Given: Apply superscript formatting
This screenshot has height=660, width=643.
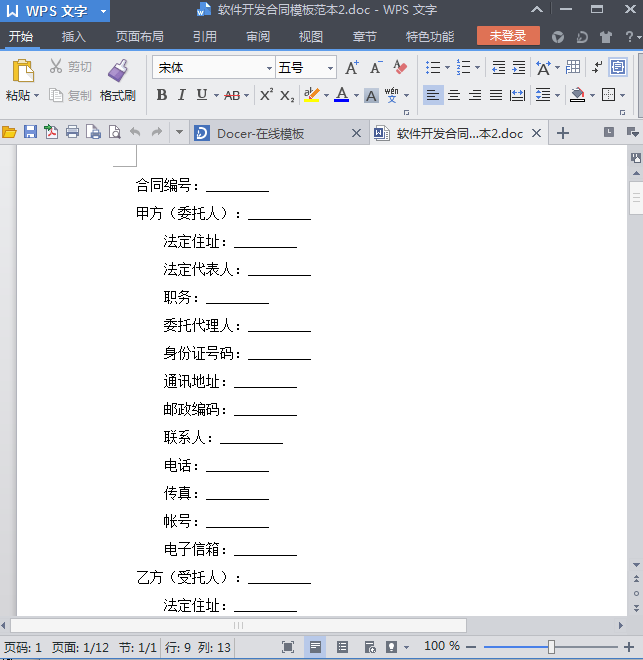Looking at the screenshot, I should [266, 95].
